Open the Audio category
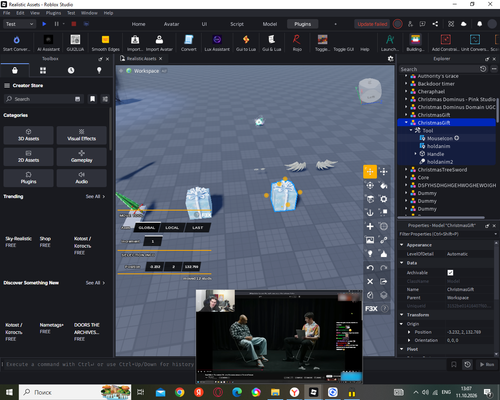The width and height of the screenshot is (500, 400). (x=82, y=178)
